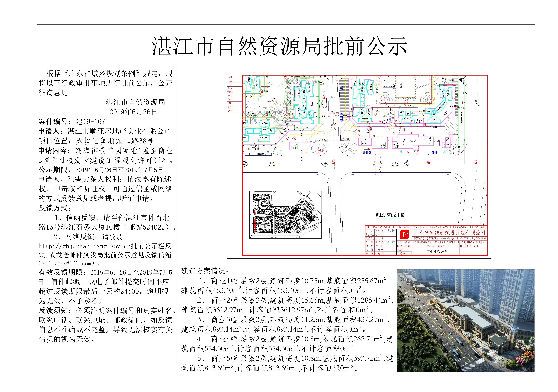Screen dimensions: 558x392
Task: Click the handwritten signature beside 审定 刘仁翰
Action: pyautogui.click(x=391, y=231)
